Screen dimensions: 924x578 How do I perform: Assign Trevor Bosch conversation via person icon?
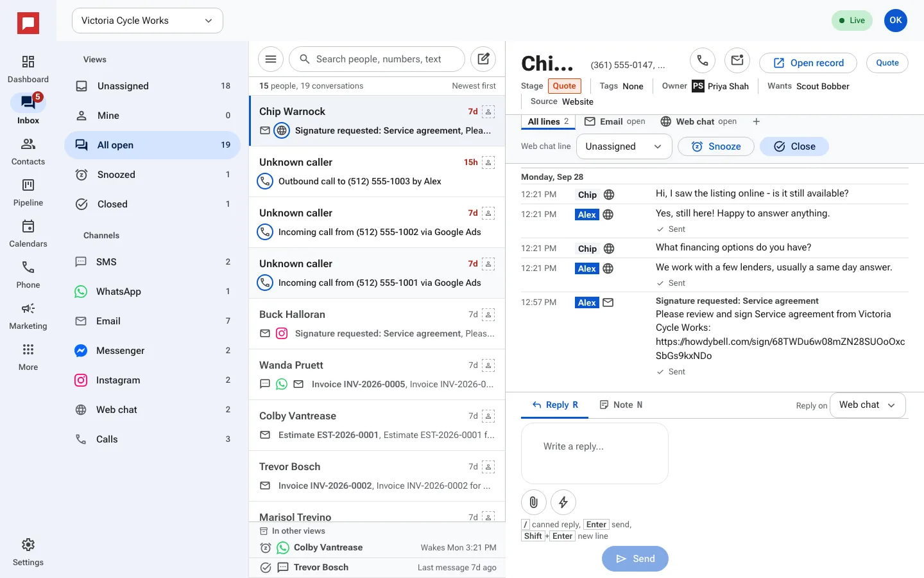(x=488, y=467)
